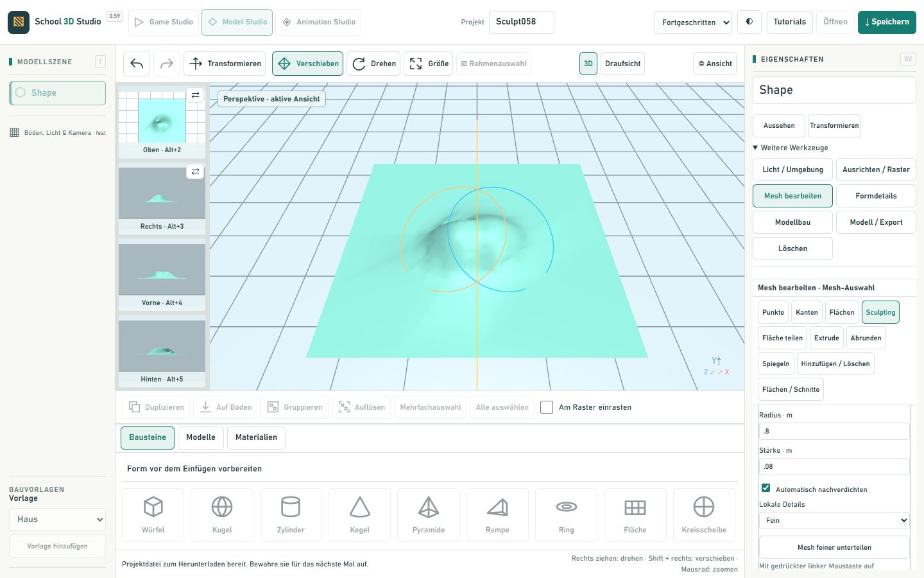Click the Speichern button
924x578 pixels.
887,22
